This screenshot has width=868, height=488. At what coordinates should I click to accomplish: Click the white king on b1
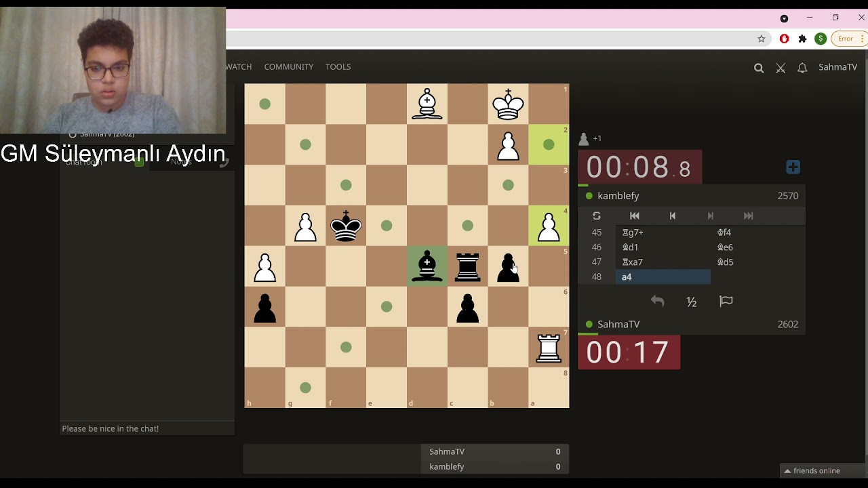coord(509,104)
